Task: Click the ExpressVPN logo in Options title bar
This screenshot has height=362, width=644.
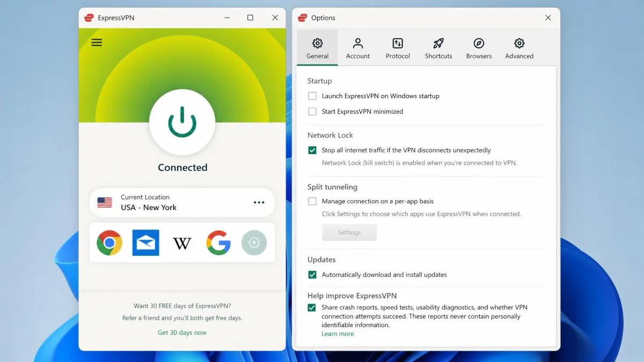Action: click(303, 18)
